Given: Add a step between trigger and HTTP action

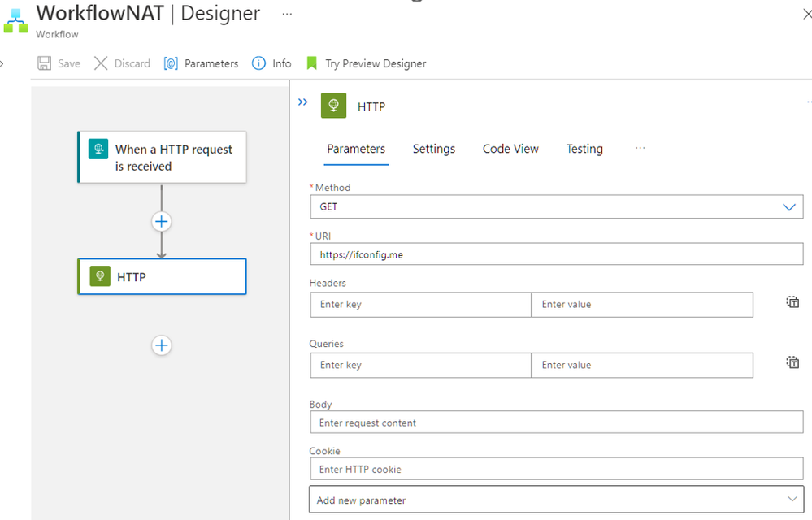Looking at the screenshot, I should click(162, 222).
